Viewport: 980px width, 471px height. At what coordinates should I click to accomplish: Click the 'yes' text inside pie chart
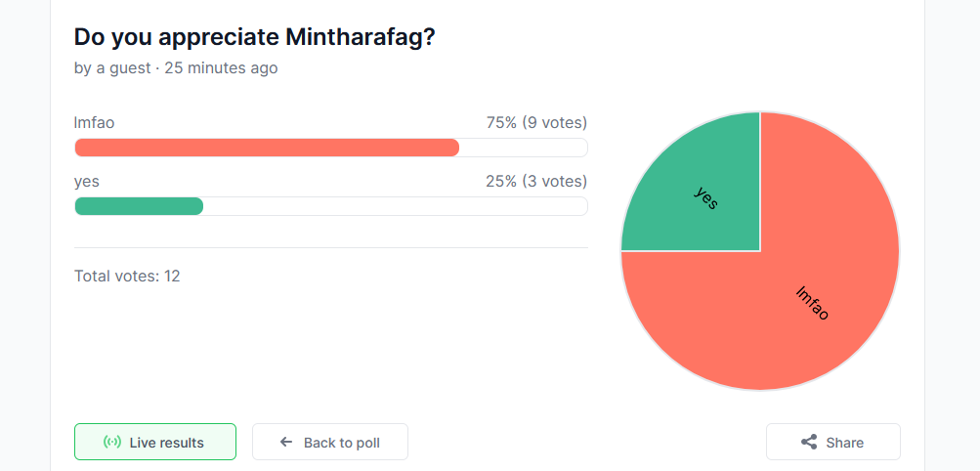tap(706, 197)
